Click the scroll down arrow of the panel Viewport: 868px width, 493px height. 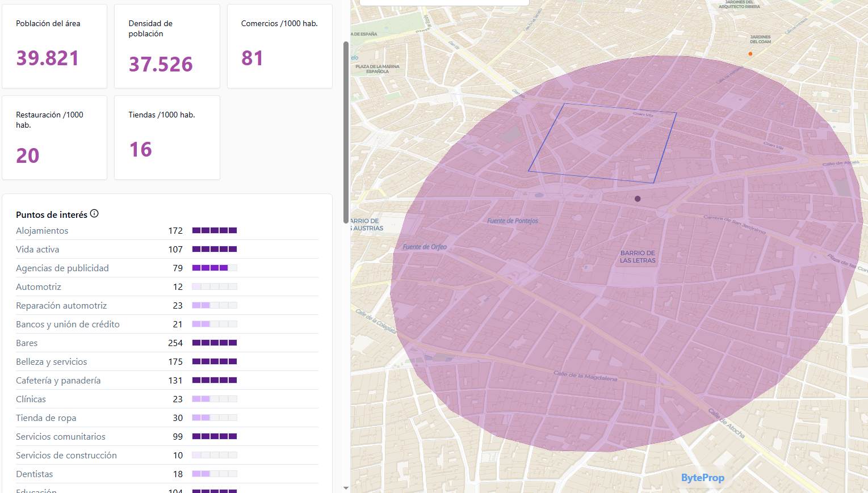346,487
